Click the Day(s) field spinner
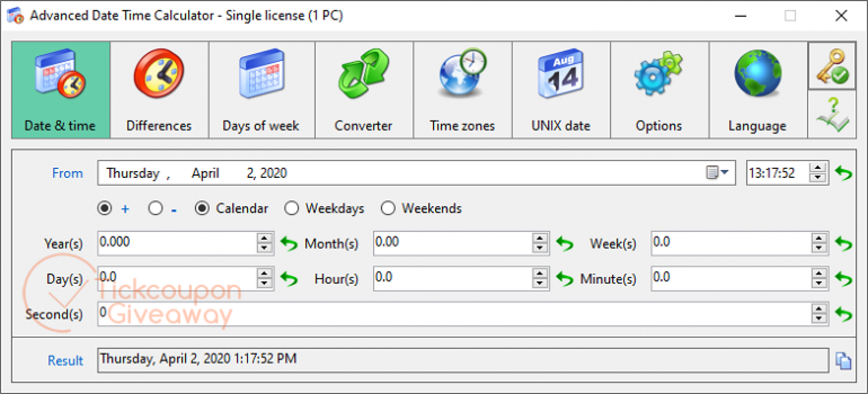This screenshot has height=394, width=868. pyautogui.click(x=264, y=278)
